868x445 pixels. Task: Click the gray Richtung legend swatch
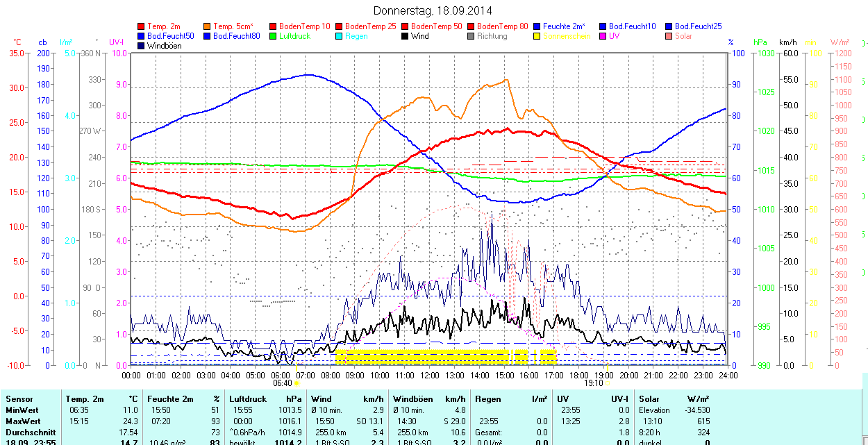tap(471, 36)
